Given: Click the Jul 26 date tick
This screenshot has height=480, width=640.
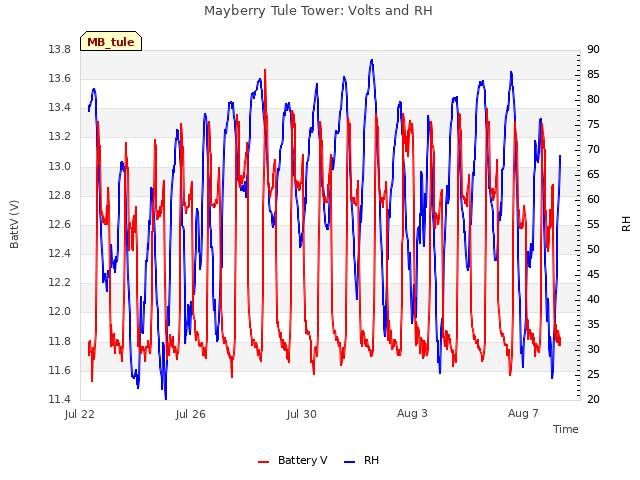Looking at the screenshot, I should point(191,414).
